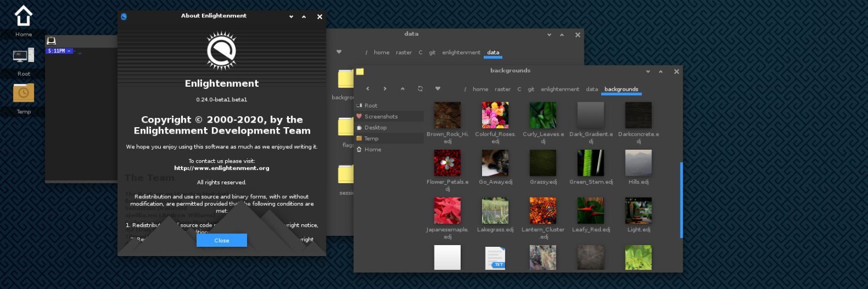Screen dimensions: 868x289
Task: Select the Hills.edj thumbnail
Action: coord(638,163)
